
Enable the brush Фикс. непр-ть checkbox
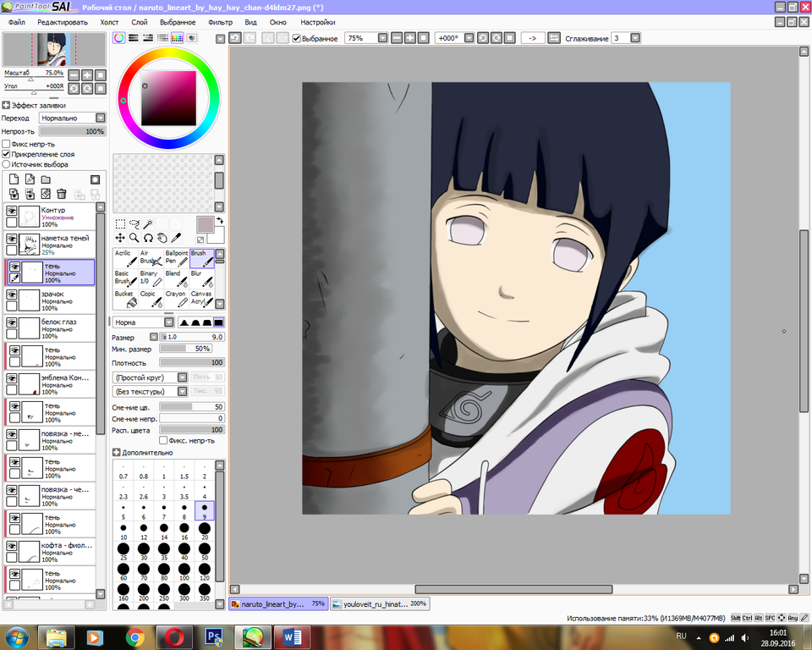point(163,441)
